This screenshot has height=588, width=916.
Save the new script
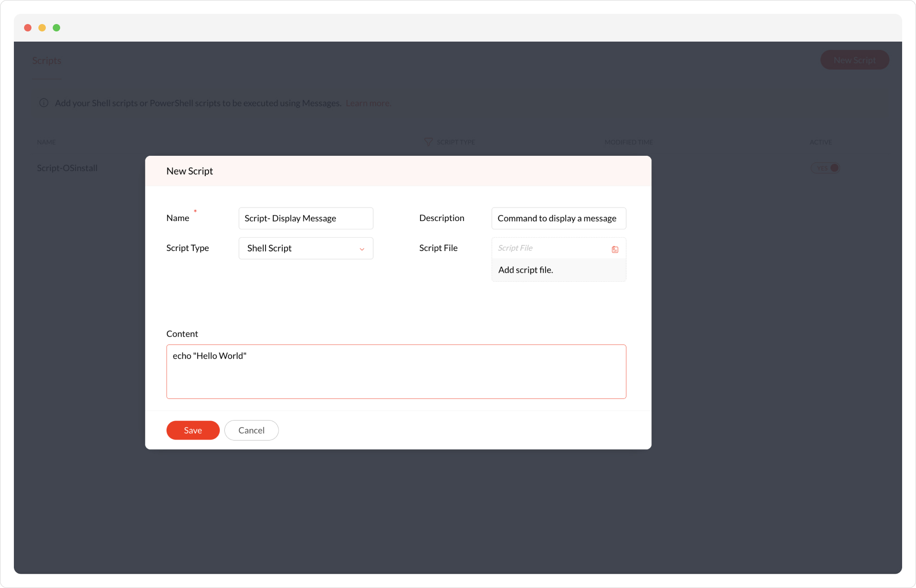[192, 430]
